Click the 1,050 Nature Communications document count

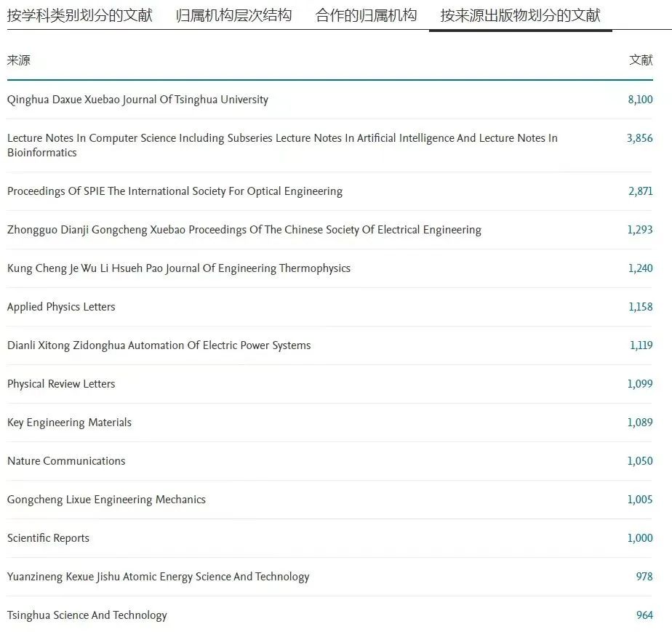(x=640, y=461)
